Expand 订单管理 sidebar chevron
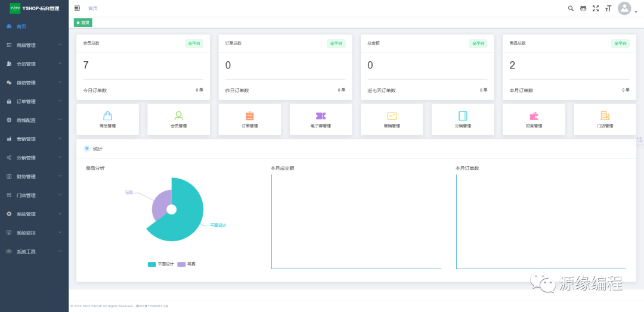Viewport: 644px width, 312px height. click(60, 101)
